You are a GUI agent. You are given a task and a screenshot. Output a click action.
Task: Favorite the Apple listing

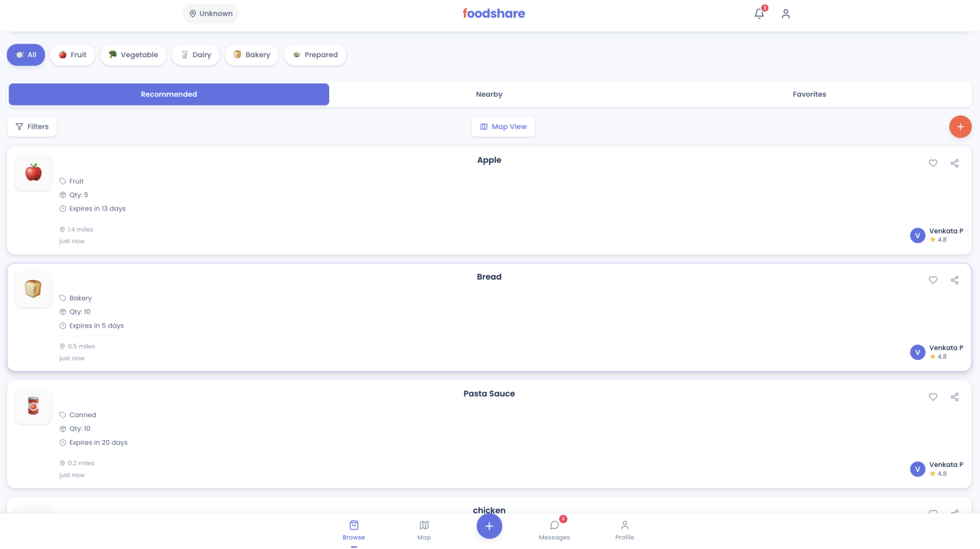click(x=933, y=163)
